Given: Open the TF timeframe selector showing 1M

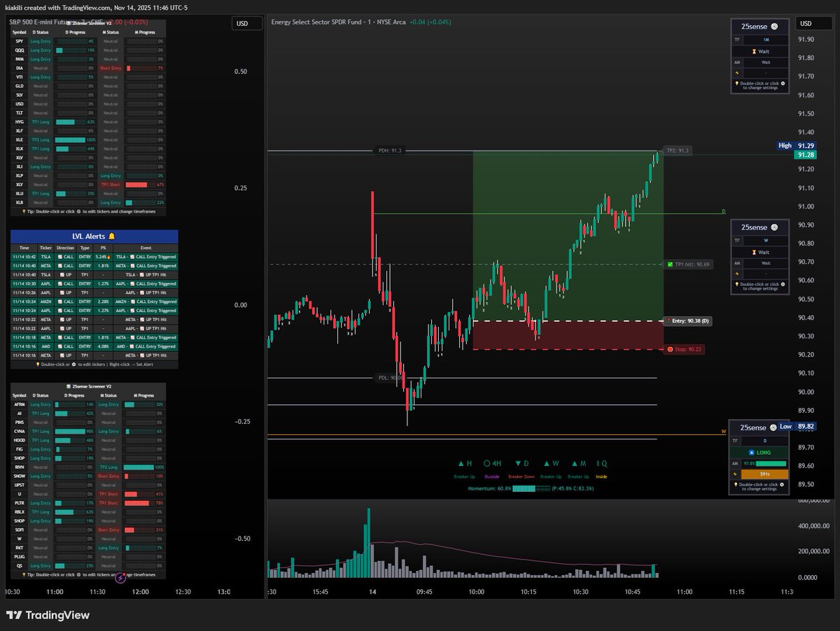Looking at the screenshot, I should [765, 39].
